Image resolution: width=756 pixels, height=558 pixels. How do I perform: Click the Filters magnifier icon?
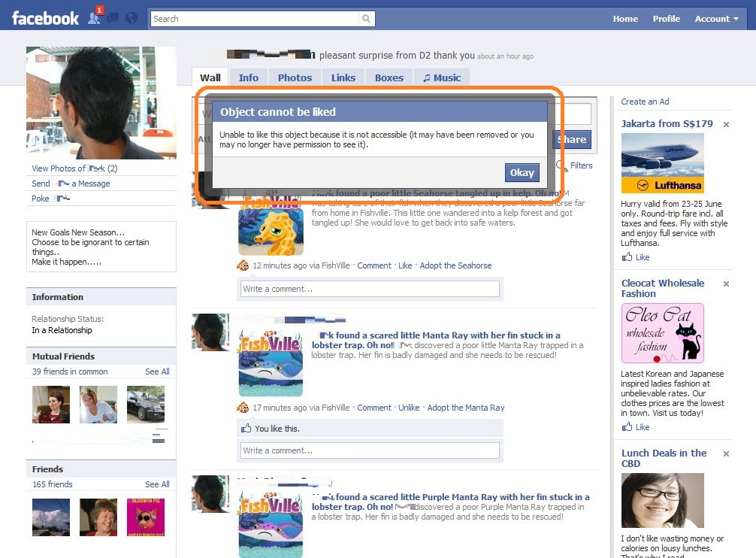pyautogui.click(x=561, y=165)
